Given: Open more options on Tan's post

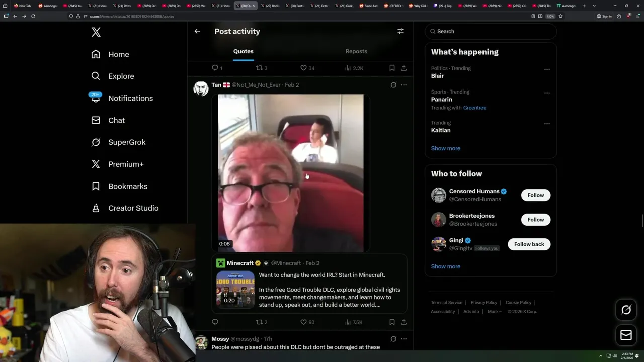Looking at the screenshot, I should pos(404,85).
